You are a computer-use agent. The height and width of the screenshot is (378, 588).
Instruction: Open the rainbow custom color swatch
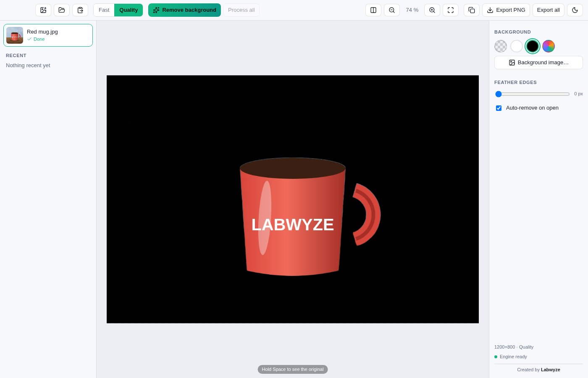pyautogui.click(x=549, y=46)
